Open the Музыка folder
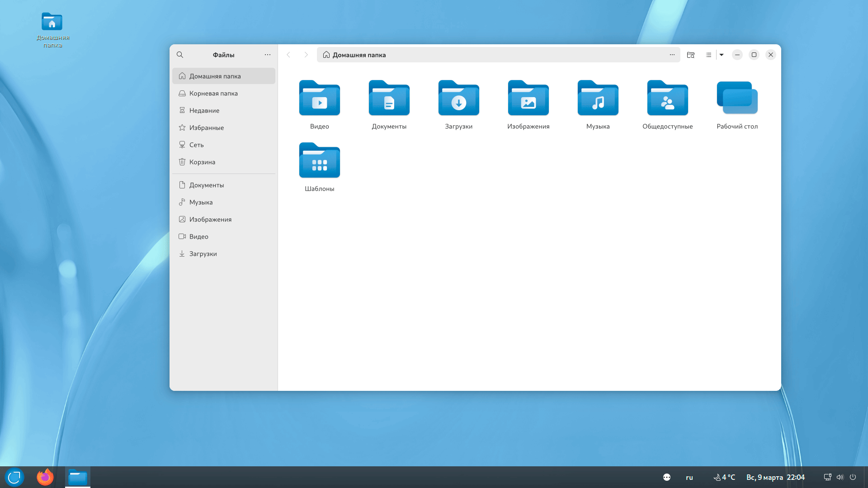This screenshot has width=868, height=488. point(598,99)
